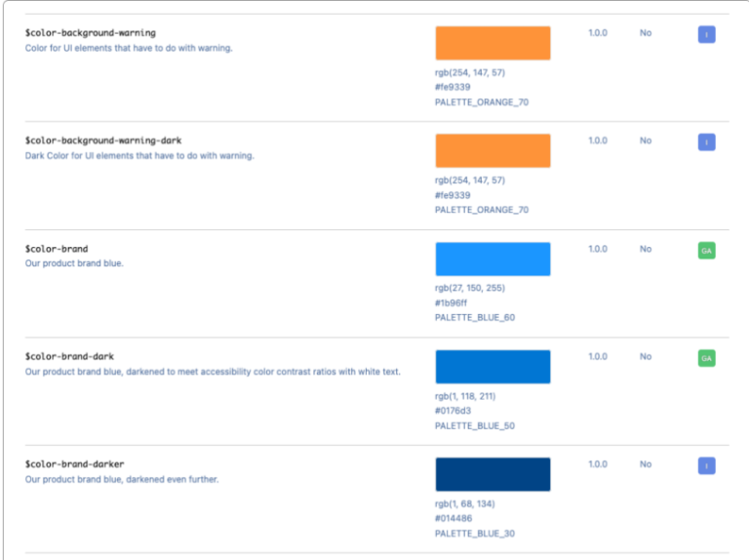749x560 pixels.
Task: Click the green GA badge for $color-brand
Action: point(706,251)
